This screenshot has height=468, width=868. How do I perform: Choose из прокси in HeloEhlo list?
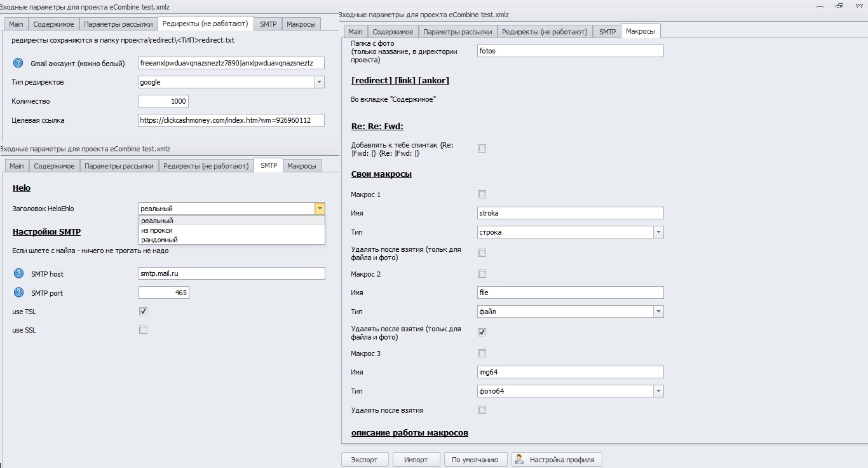[x=157, y=230]
